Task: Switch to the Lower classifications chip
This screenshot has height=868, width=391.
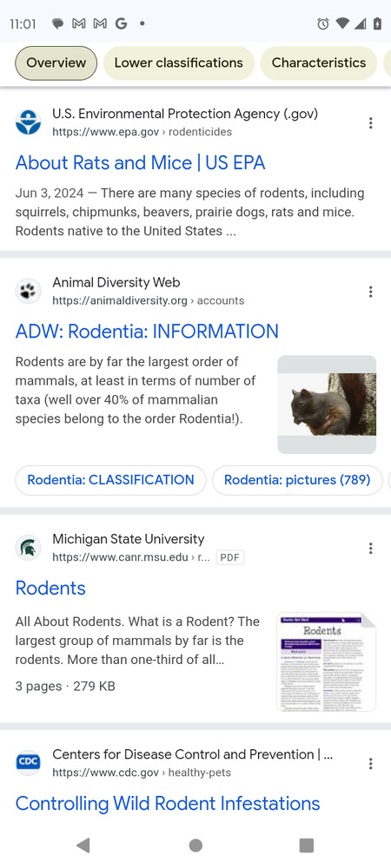Action: pyautogui.click(x=179, y=63)
